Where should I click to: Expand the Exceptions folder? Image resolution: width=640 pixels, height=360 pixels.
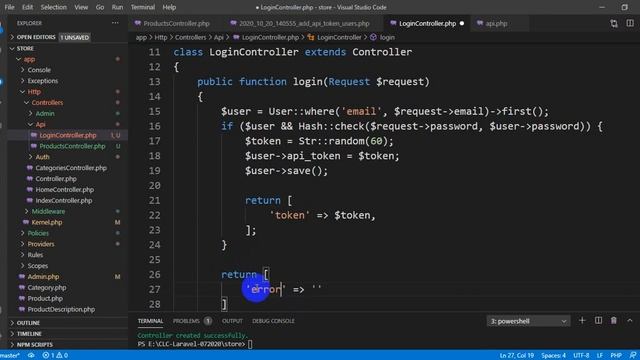click(42, 81)
